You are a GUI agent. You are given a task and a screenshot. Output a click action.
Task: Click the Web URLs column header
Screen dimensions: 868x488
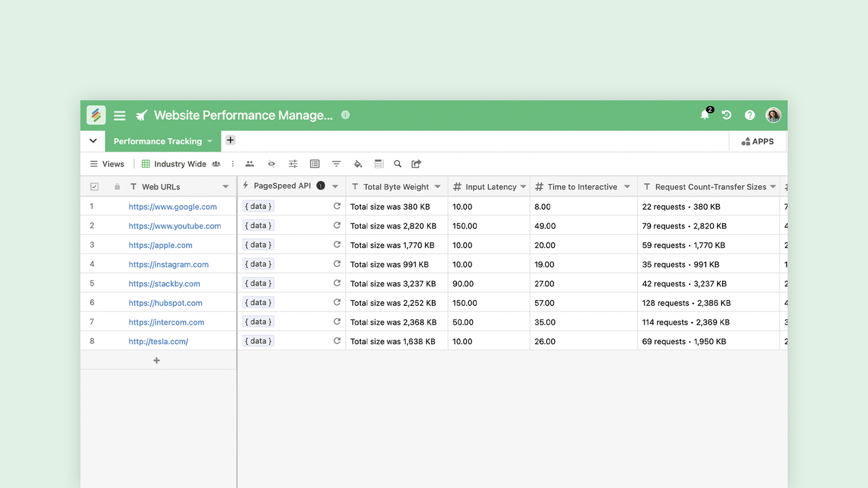point(161,187)
